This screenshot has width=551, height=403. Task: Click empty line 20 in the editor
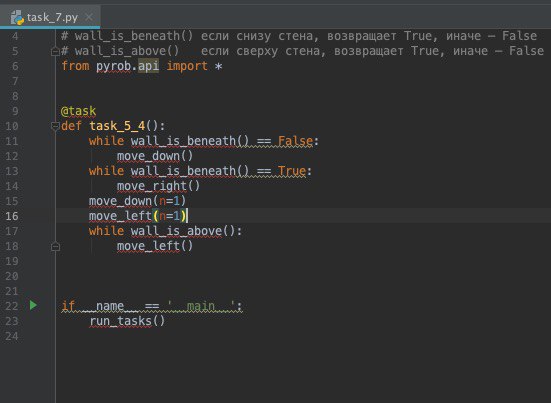pyautogui.click(x=303, y=276)
